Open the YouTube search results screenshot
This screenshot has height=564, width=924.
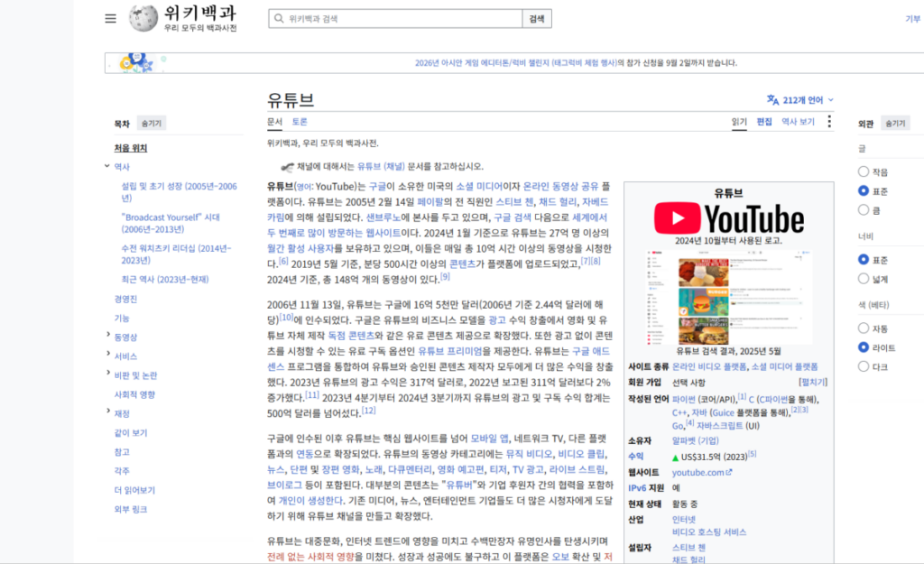pos(729,297)
